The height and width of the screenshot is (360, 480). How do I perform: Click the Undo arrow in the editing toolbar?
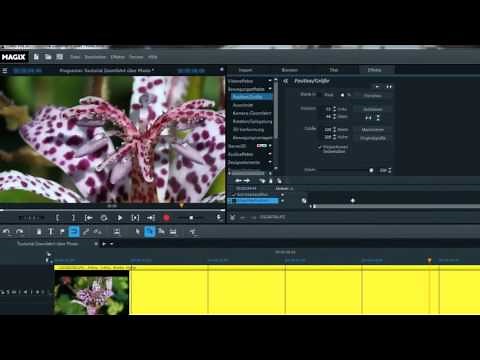click(7, 232)
